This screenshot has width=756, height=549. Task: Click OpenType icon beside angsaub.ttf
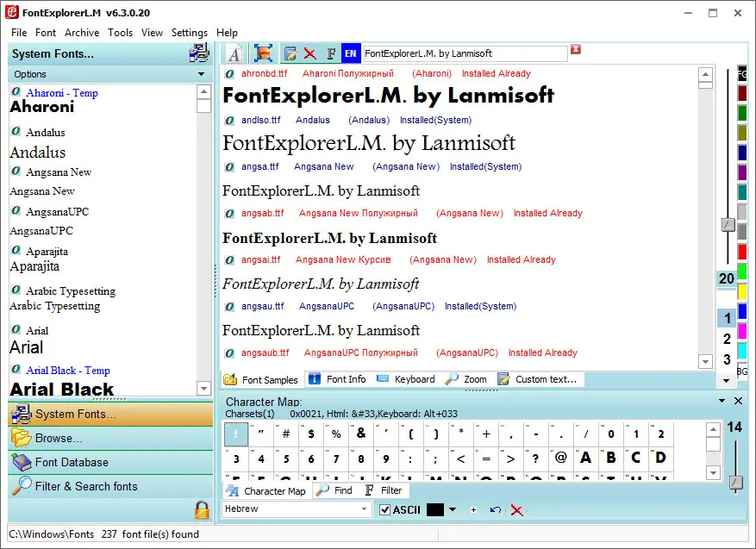229,352
